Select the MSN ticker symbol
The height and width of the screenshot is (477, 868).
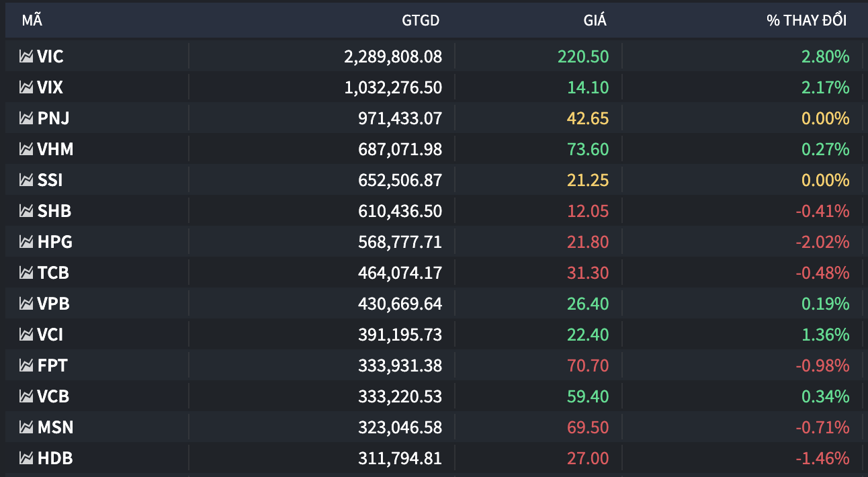click(x=56, y=427)
